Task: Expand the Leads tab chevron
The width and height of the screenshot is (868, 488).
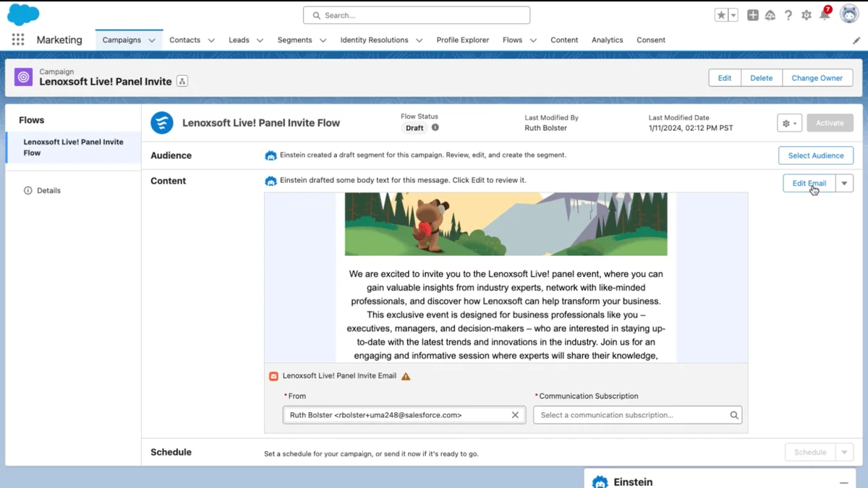Action: pyautogui.click(x=260, y=40)
